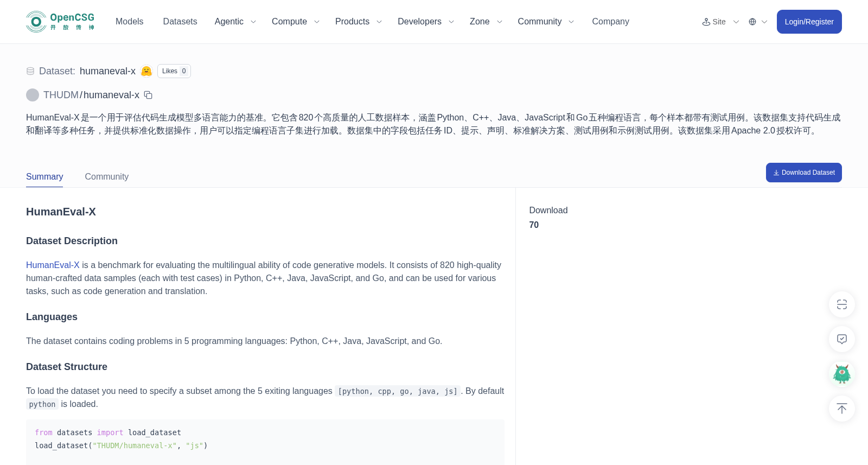Expand the Community menu in navbar
The width and height of the screenshot is (868, 465).
545,22
